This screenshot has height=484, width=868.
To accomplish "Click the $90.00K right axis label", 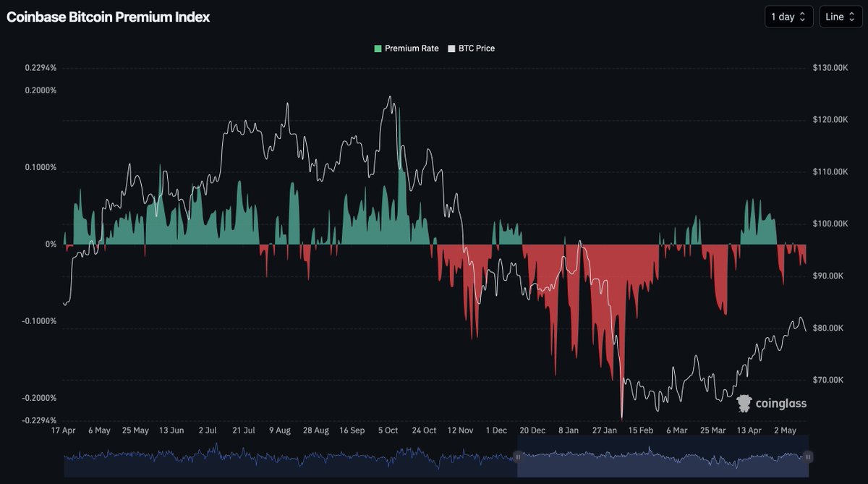I will pyautogui.click(x=827, y=276).
